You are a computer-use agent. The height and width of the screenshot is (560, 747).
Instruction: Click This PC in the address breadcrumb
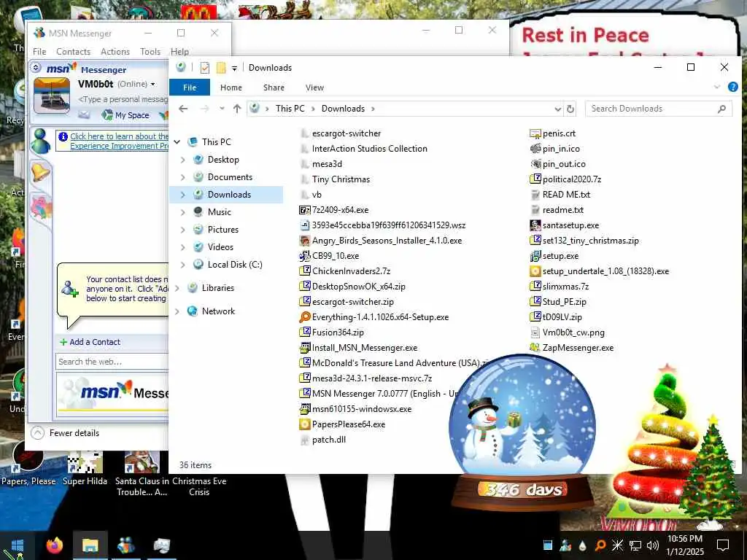point(290,109)
